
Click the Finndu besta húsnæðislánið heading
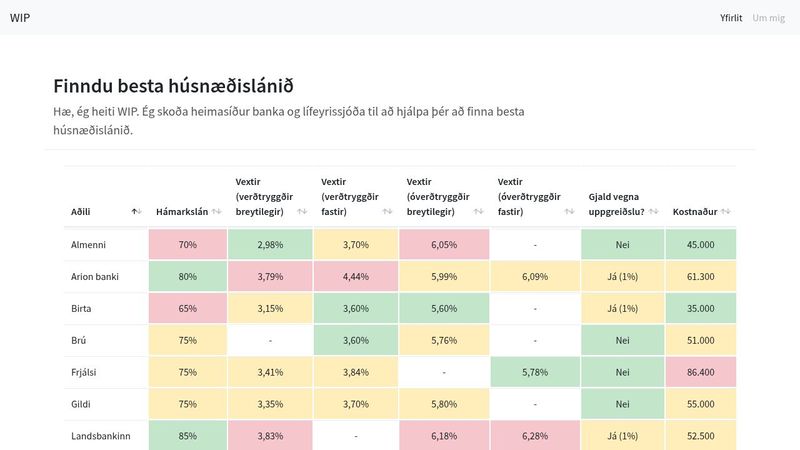point(173,86)
